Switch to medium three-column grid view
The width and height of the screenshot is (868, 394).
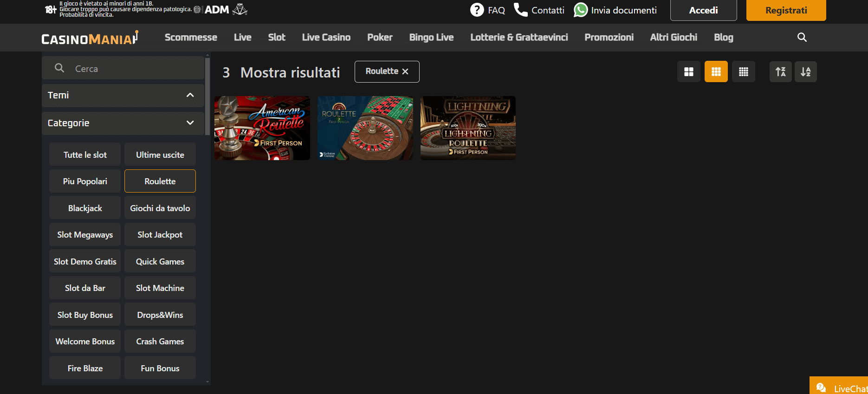(716, 71)
